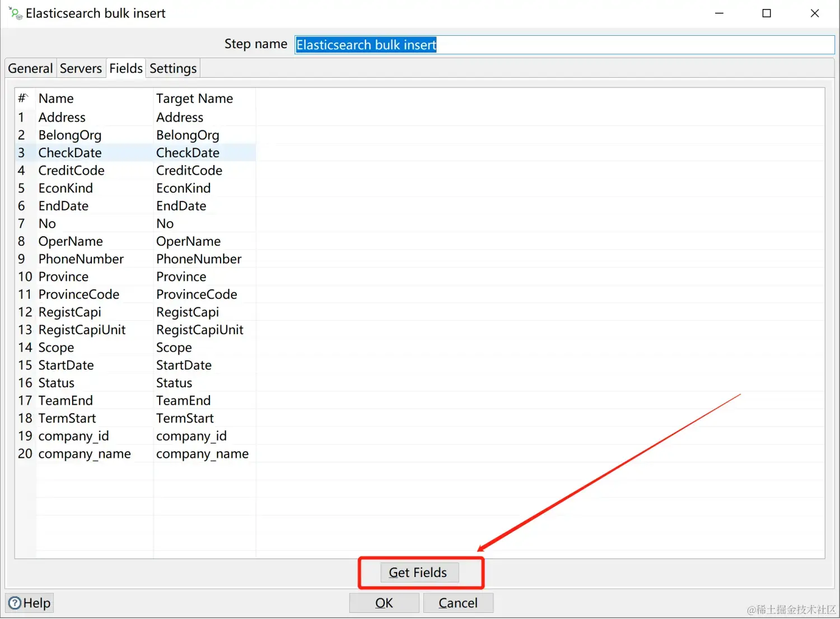Screen dimensions: 840x619
Task: Select CheckDate in the Name column
Action: tap(95, 153)
